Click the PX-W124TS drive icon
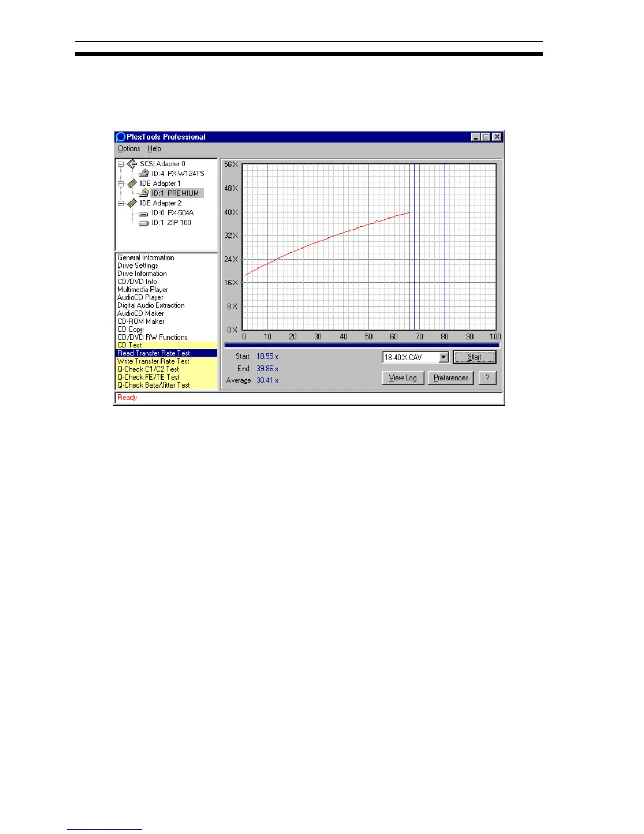Screen dimensions: 644x834 (x=144, y=173)
